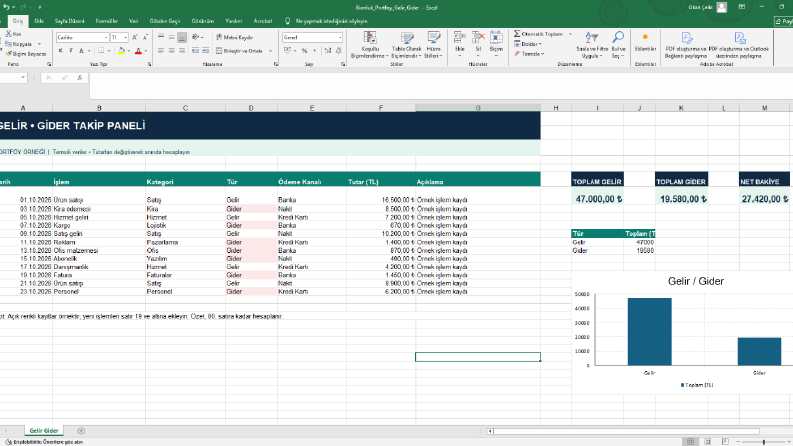Apply percent style format
The height and width of the screenshot is (446, 793).
[x=304, y=51]
